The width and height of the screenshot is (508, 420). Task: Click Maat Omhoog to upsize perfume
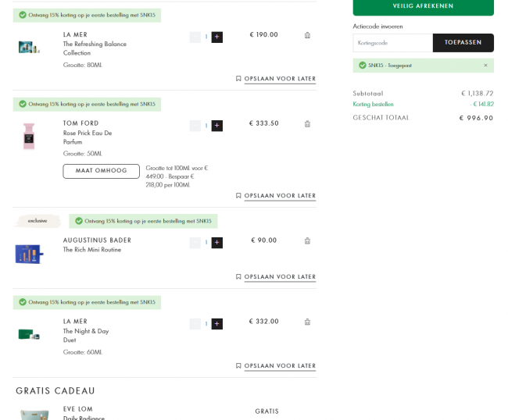click(x=101, y=171)
